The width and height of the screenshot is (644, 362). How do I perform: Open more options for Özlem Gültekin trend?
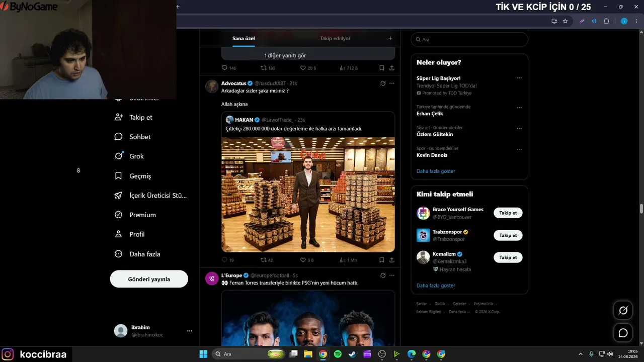click(519, 128)
